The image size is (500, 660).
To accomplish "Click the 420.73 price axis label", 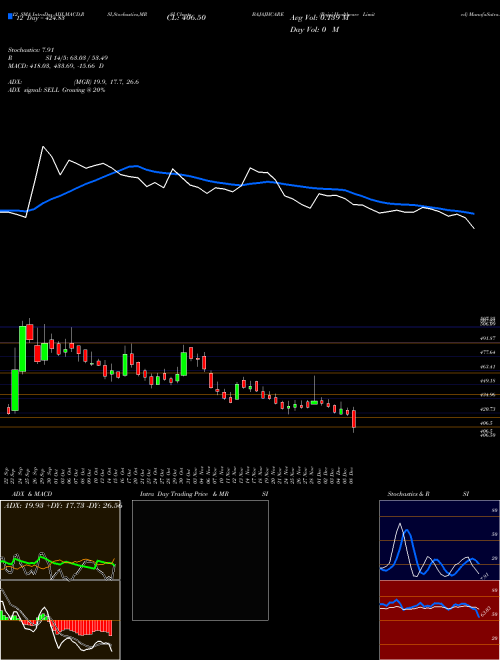I will (489, 409).
